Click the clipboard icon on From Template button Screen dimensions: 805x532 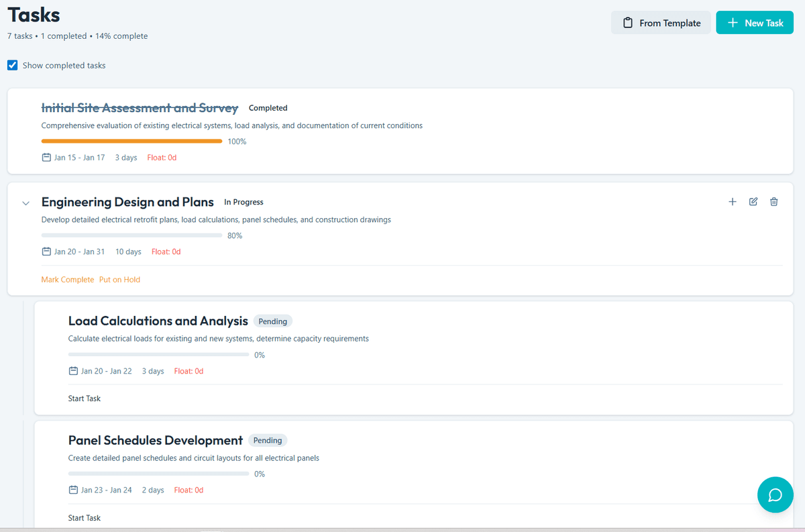click(x=628, y=22)
